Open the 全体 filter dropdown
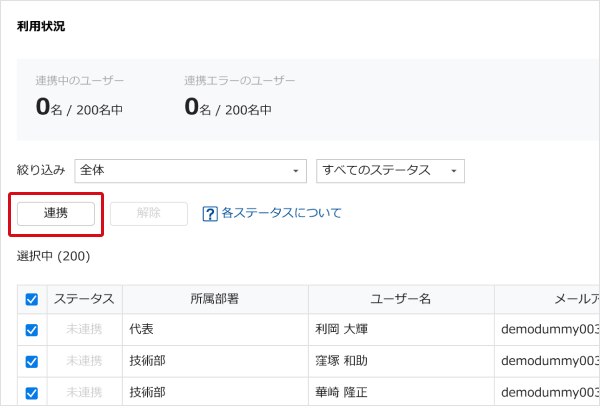600x406 pixels. pyautogui.click(x=190, y=171)
